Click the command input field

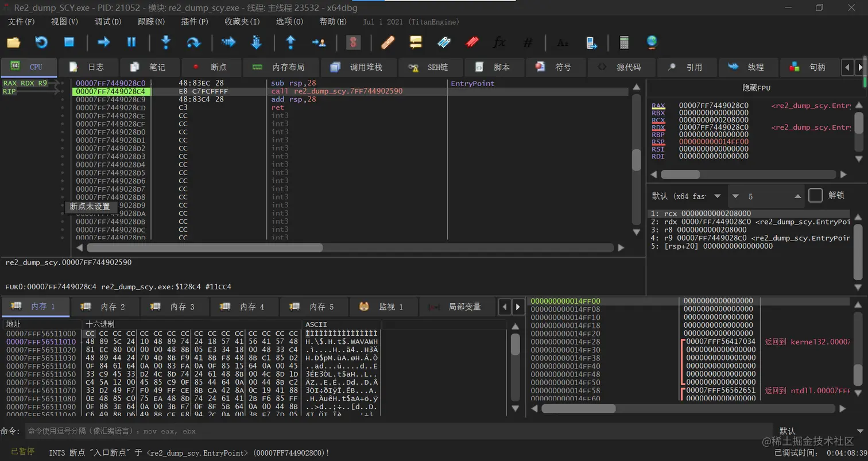pos(399,431)
